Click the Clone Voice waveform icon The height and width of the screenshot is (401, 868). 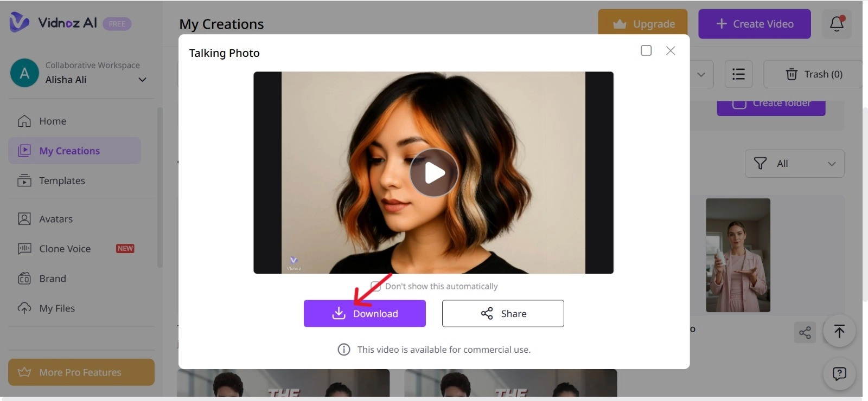pyautogui.click(x=24, y=249)
